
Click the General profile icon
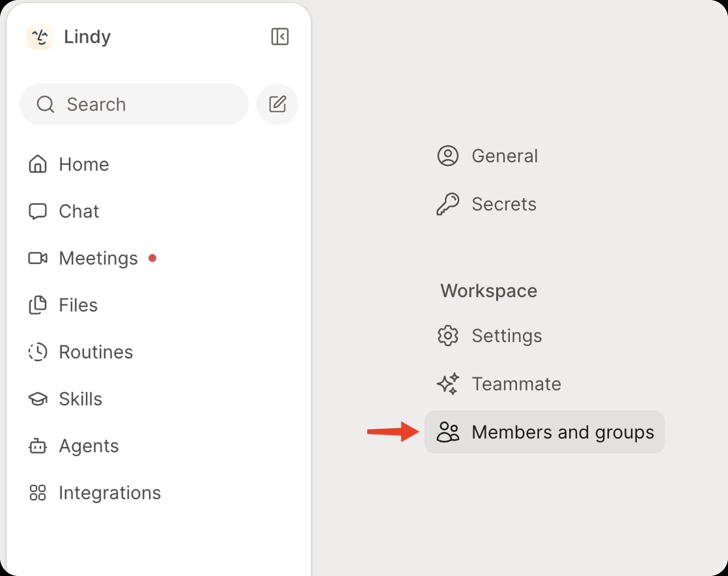coord(448,156)
